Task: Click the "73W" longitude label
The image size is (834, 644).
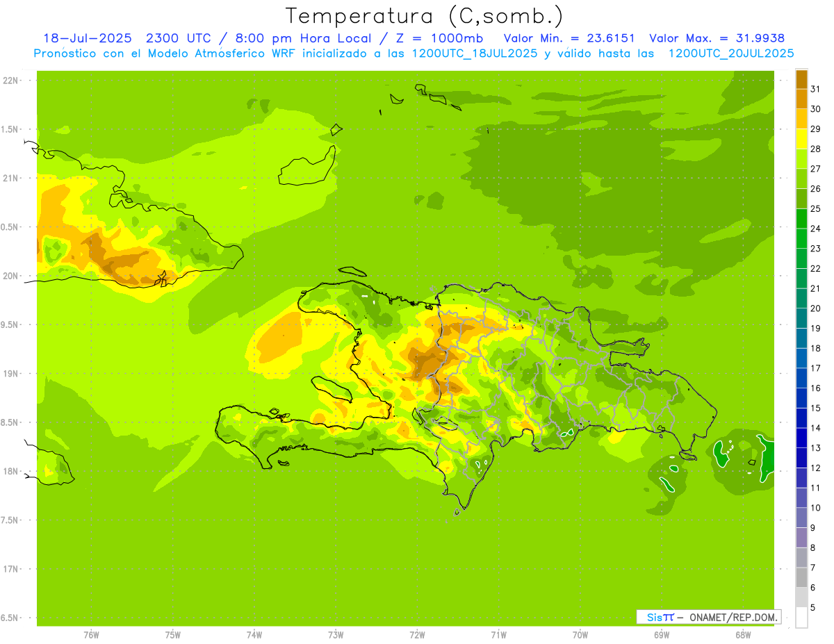Action: tap(336, 635)
